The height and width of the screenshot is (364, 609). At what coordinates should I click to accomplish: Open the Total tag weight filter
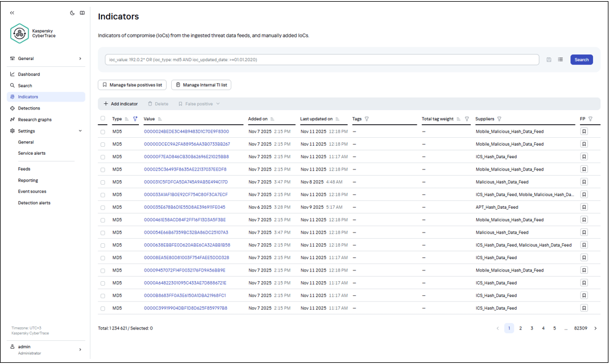pyautogui.click(x=467, y=119)
